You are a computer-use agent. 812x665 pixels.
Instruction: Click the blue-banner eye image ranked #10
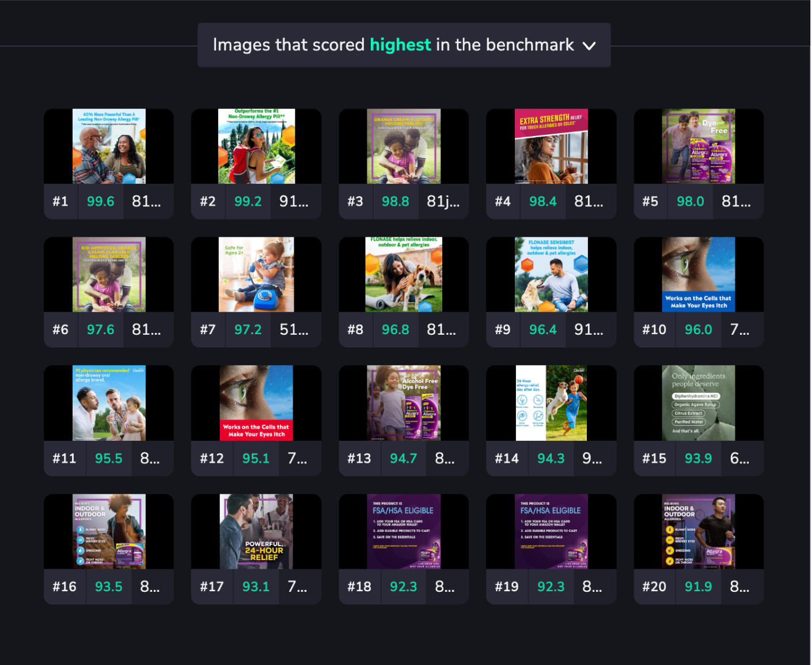click(x=699, y=275)
